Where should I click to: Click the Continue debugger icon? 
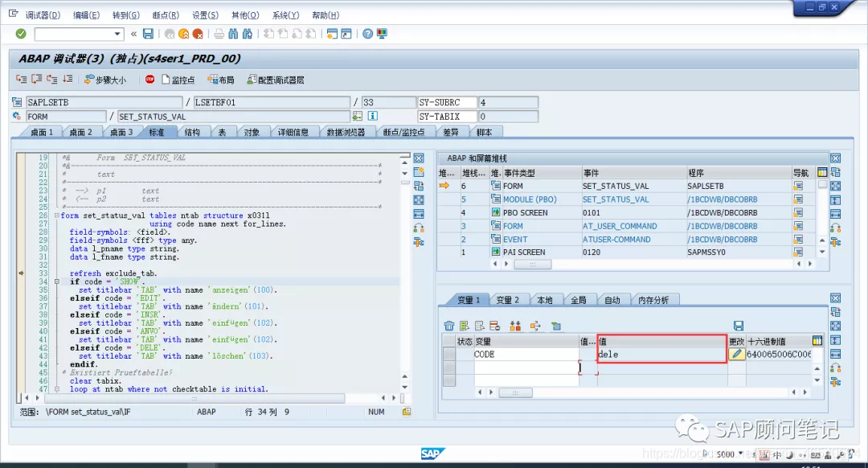pyautogui.click(x=68, y=79)
